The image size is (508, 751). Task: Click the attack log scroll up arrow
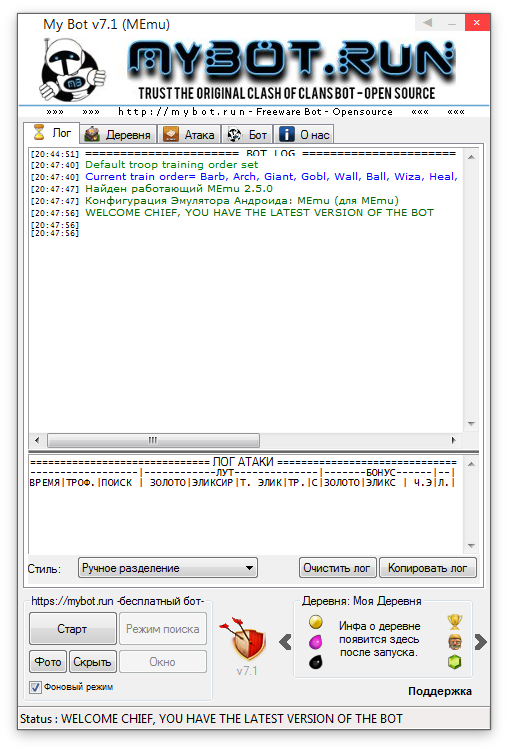tap(471, 464)
